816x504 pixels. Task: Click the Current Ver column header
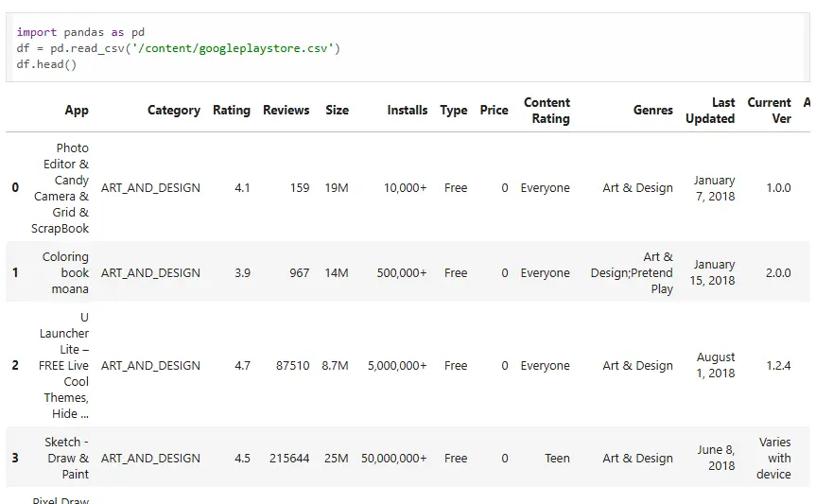(769, 111)
